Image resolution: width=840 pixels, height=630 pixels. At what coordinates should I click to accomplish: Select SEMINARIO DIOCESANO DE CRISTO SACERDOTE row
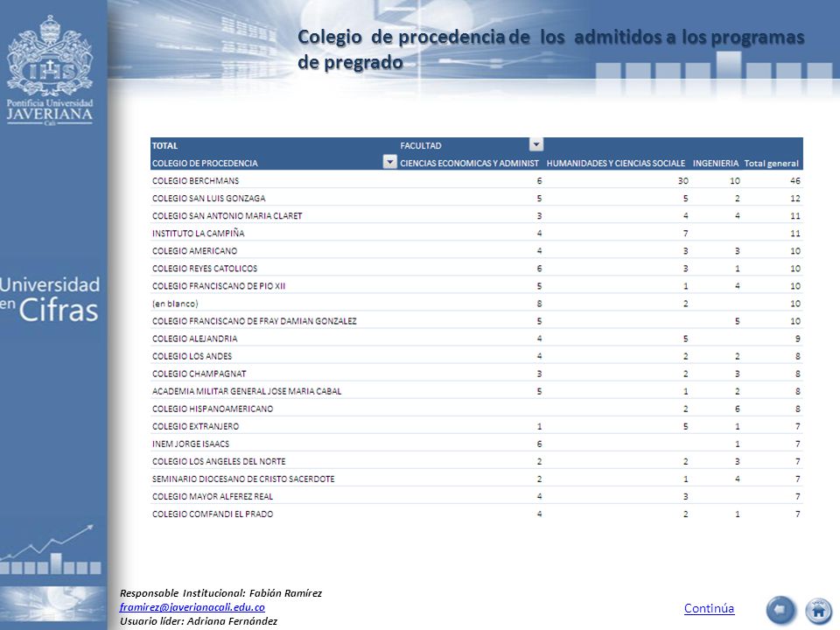[476, 479]
